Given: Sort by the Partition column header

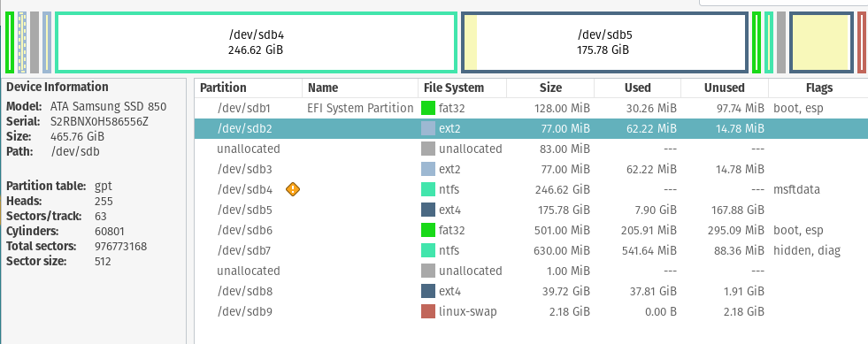Looking at the screenshot, I should click(249, 88).
